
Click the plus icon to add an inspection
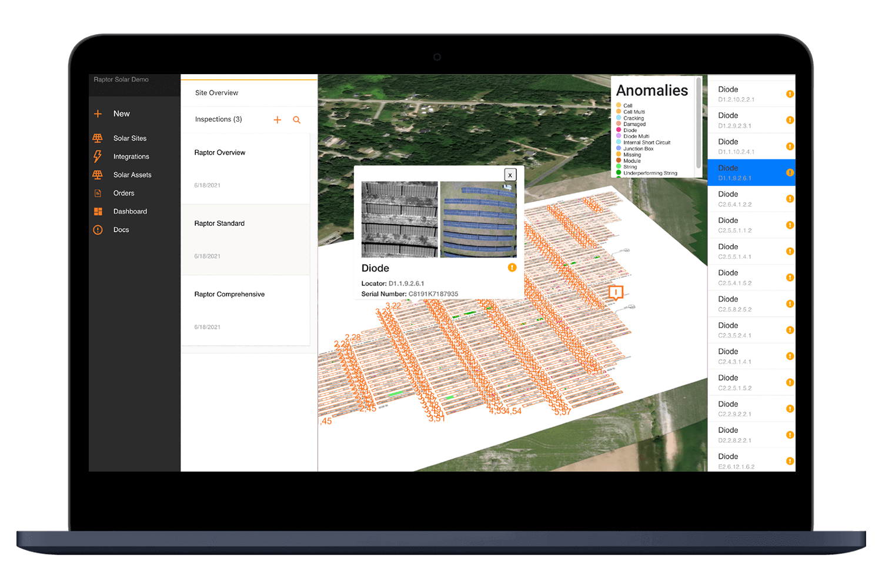tap(278, 119)
